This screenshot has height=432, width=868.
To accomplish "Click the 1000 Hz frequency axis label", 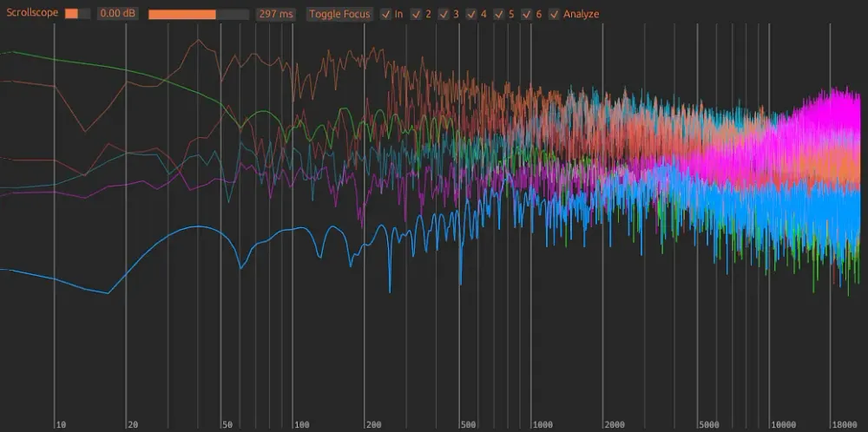I will 544,424.
